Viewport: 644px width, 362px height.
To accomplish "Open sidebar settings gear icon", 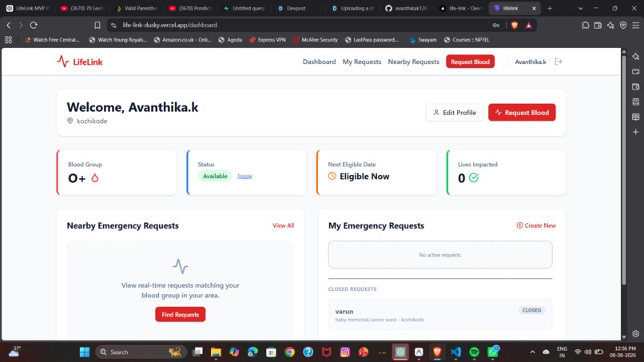I will (x=636, y=334).
